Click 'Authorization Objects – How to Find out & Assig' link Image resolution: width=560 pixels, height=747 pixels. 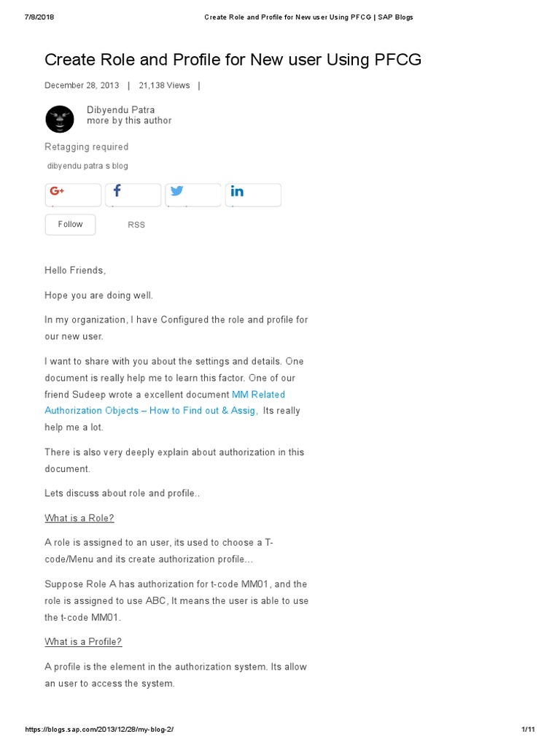(151, 411)
